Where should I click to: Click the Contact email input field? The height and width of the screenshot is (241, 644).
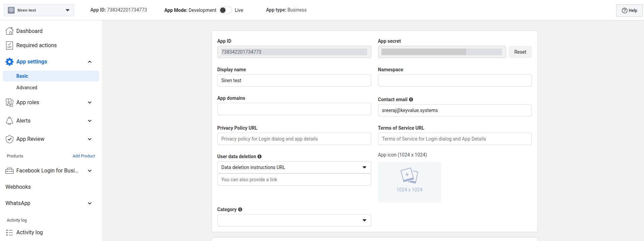click(455, 110)
